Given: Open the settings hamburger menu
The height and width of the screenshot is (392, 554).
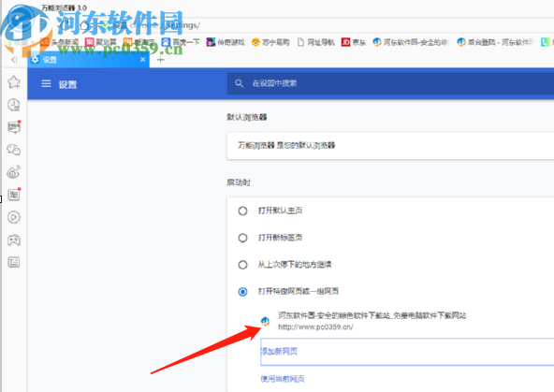Looking at the screenshot, I should [x=46, y=83].
